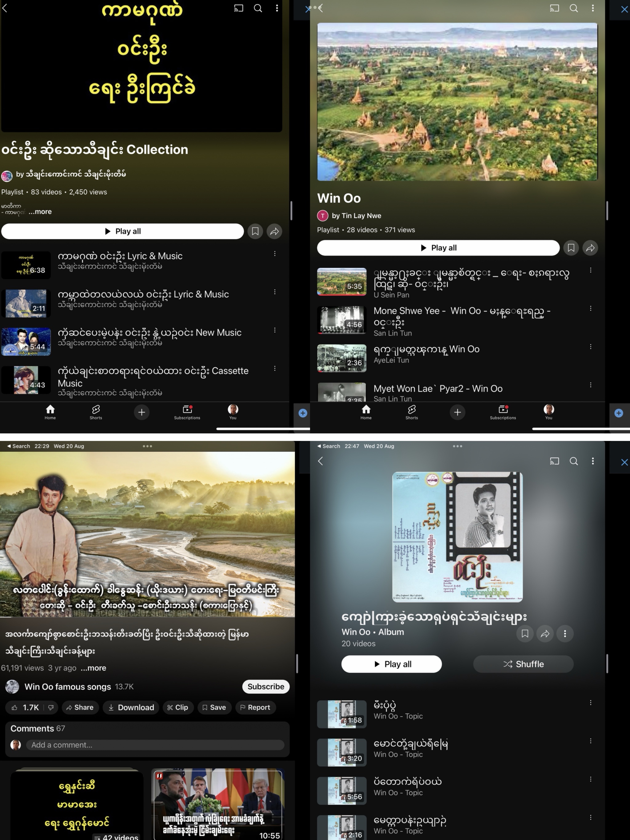Image resolution: width=630 pixels, height=840 pixels.
Task: Tap the create plus button in top-left pane
Action: (x=142, y=412)
